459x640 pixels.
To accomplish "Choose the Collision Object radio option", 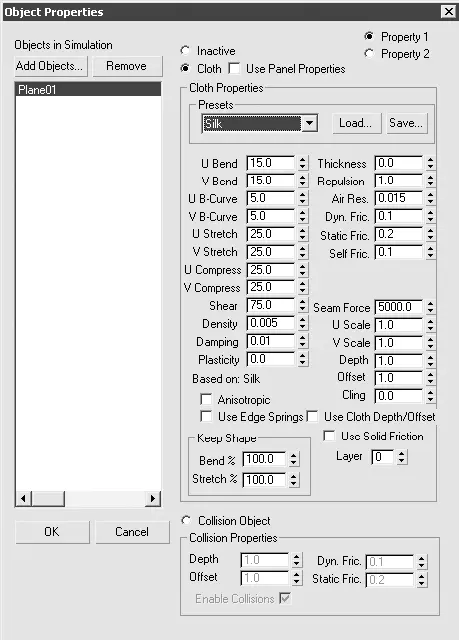I will pos(186,520).
